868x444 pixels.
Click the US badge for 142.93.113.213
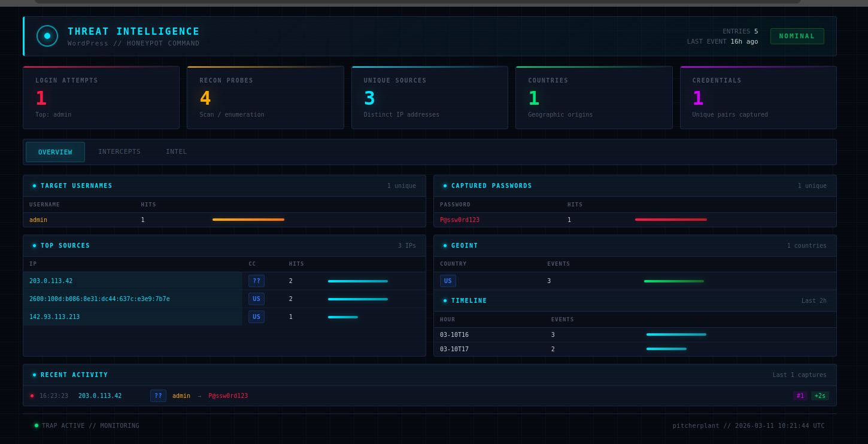pos(256,317)
